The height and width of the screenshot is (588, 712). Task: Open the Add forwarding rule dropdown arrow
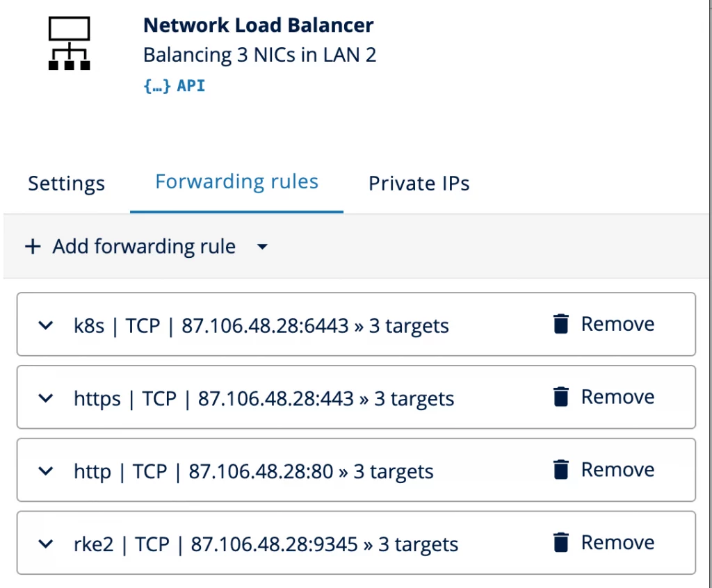261,247
